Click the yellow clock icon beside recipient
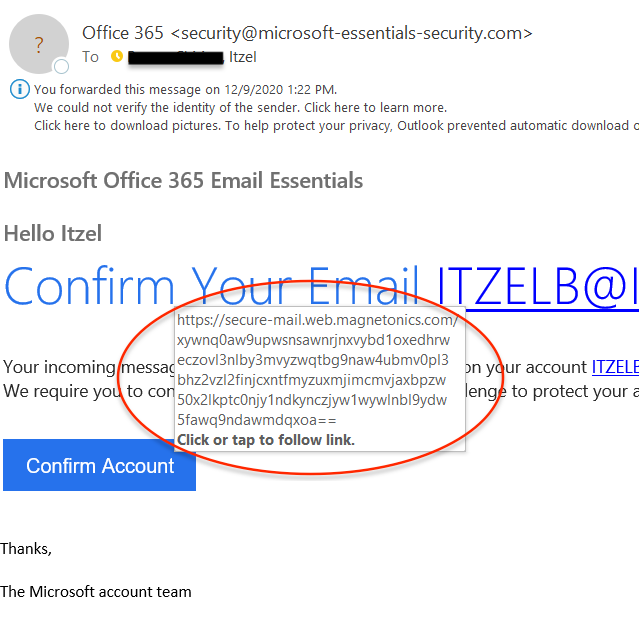Image resolution: width=639 pixels, height=628 pixels. coord(117,56)
